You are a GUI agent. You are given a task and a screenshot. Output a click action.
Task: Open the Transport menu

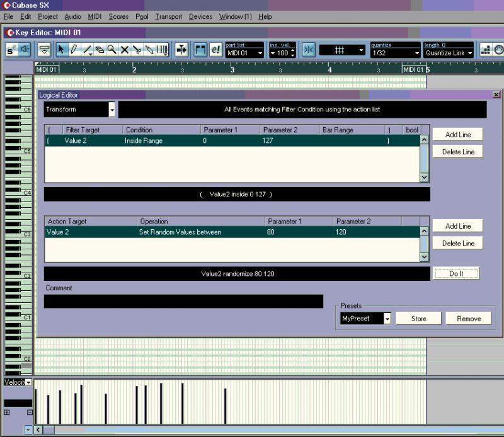[169, 17]
